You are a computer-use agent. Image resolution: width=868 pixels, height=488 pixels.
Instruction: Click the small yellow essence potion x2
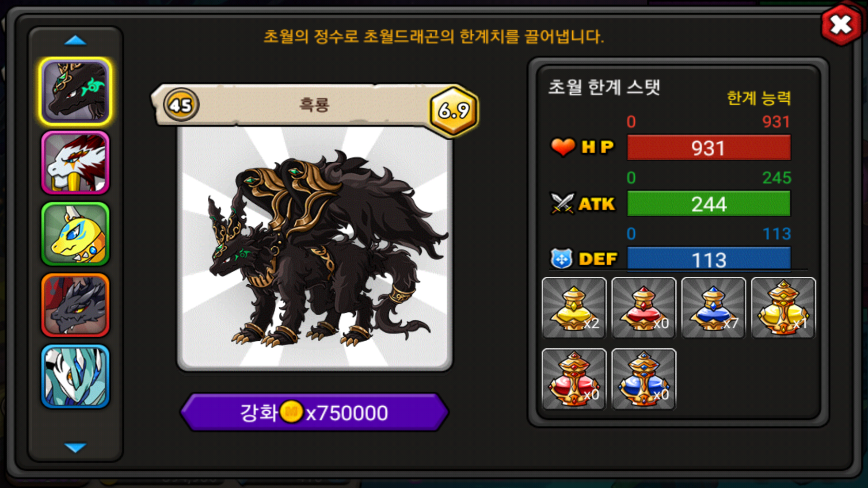coord(574,308)
